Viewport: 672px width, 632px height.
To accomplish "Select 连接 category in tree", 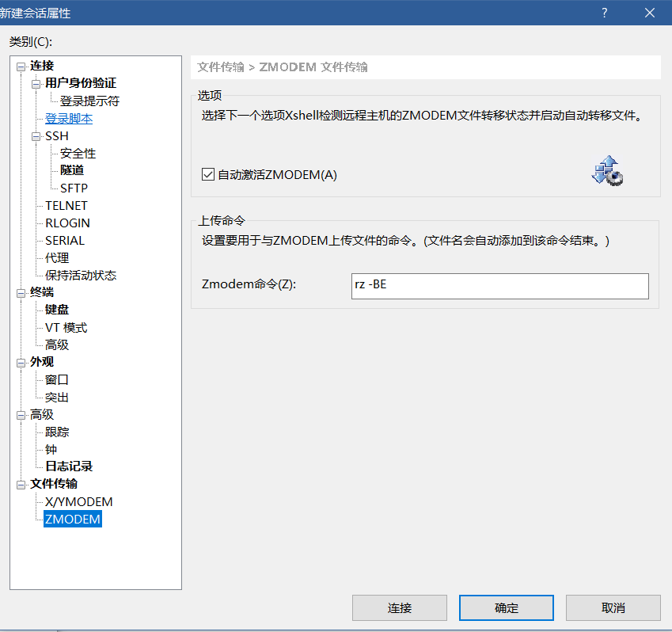I will point(42,66).
